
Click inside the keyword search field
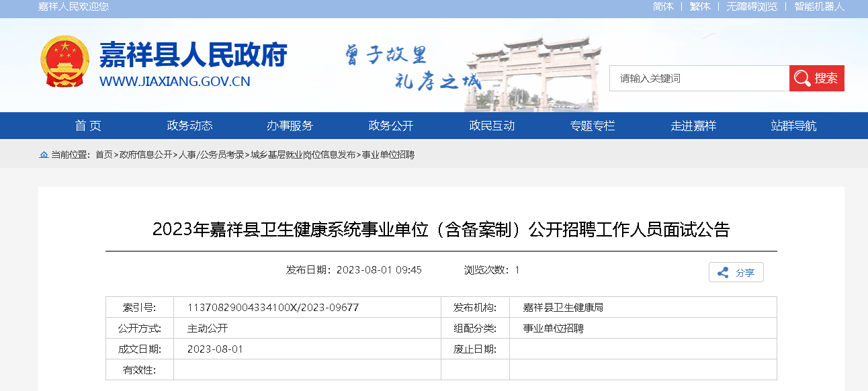click(699, 79)
